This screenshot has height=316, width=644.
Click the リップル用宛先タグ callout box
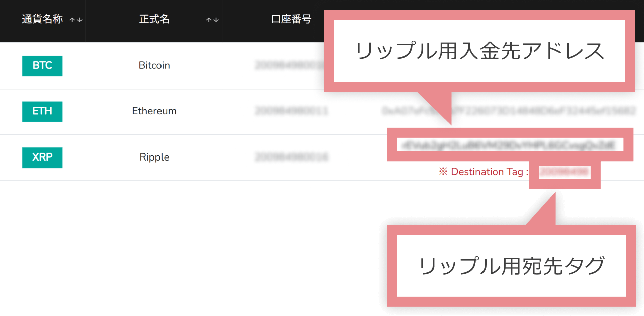click(x=511, y=266)
